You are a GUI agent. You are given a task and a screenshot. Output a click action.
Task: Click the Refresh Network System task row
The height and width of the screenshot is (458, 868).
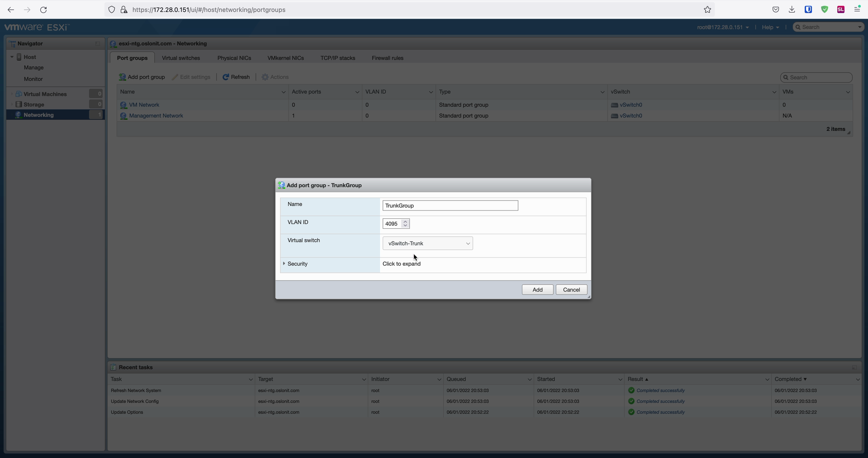pyautogui.click(x=484, y=391)
